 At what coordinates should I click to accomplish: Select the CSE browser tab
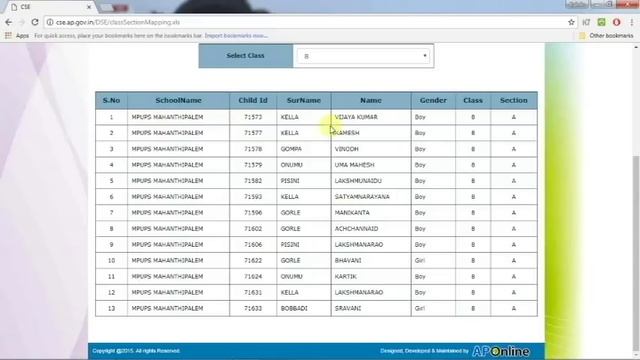coord(49,7)
